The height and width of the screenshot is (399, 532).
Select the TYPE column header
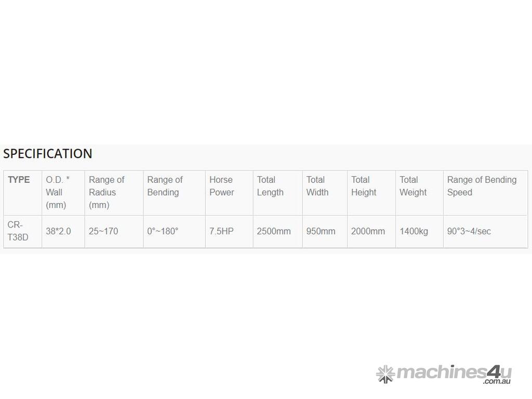[19, 180]
